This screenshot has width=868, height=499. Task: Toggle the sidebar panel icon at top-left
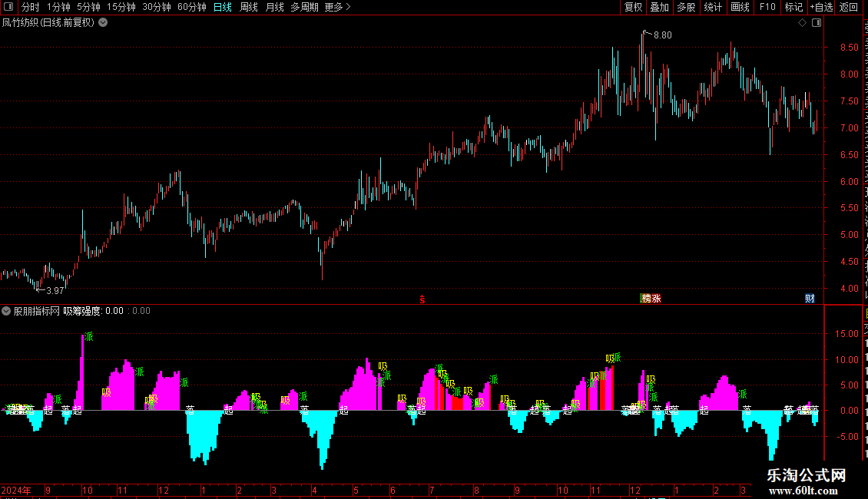pos(8,7)
